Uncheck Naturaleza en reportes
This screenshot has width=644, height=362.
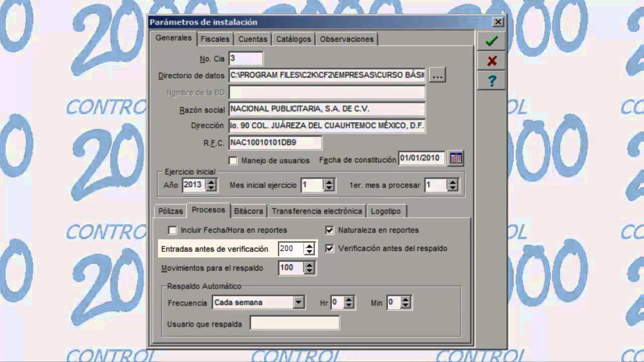pyautogui.click(x=330, y=230)
